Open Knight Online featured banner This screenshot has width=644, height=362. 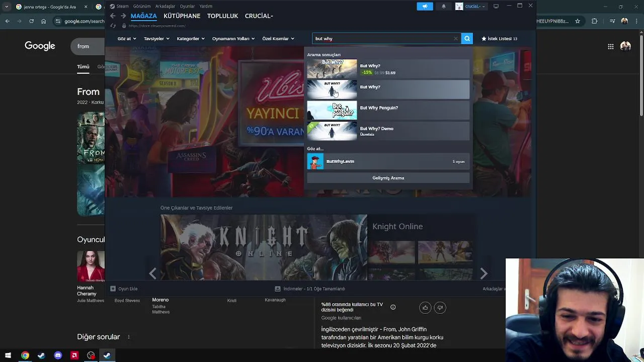pos(264,247)
